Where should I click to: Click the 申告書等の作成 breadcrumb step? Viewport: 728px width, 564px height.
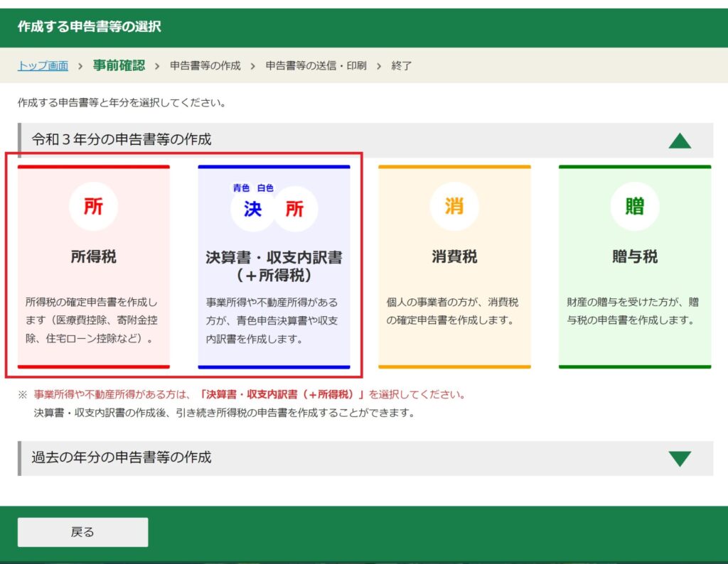[x=205, y=66]
